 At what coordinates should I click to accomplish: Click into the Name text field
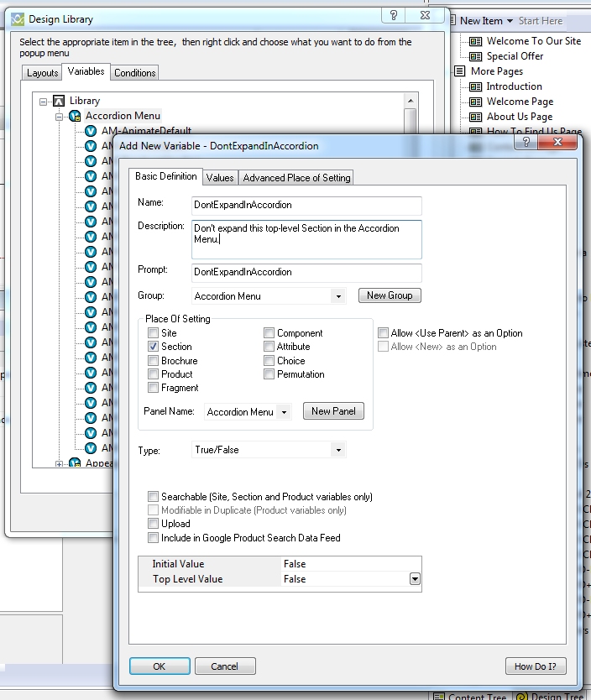click(x=306, y=205)
